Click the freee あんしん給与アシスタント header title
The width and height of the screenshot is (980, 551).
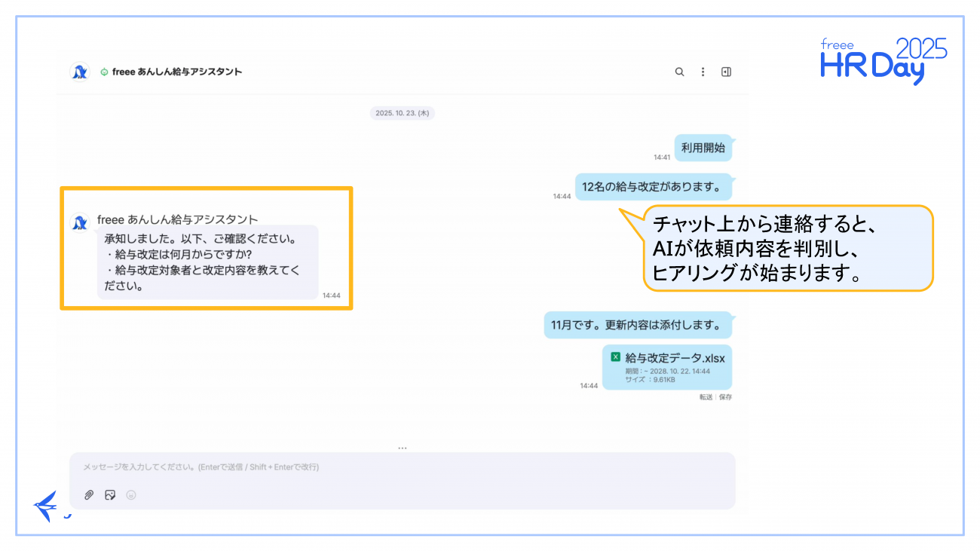pos(177,72)
